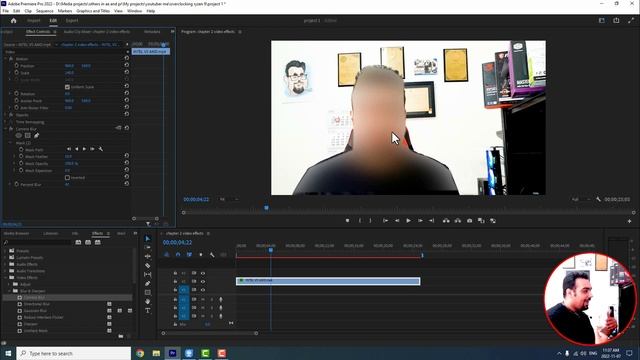Expand the Presets folder
640x360 pixels.
tap(5, 251)
